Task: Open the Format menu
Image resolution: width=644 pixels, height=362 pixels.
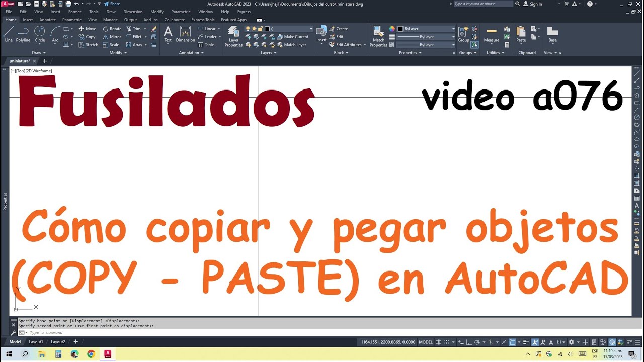Action: [74, 12]
